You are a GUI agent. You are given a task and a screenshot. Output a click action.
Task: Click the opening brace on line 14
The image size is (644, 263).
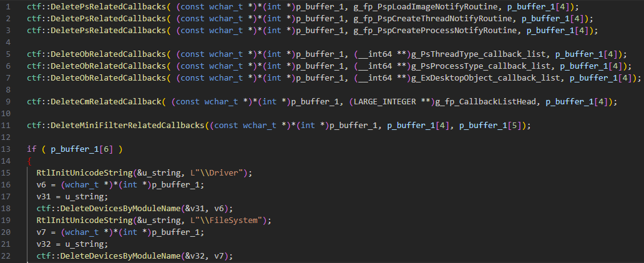(29, 161)
